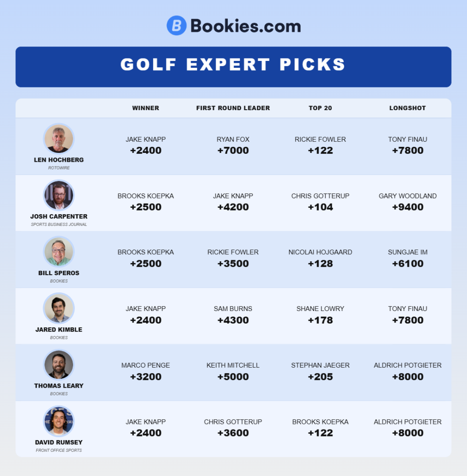Click the David Rumsey name label
The height and width of the screenshot is (476, 467).
pos(59,442)
